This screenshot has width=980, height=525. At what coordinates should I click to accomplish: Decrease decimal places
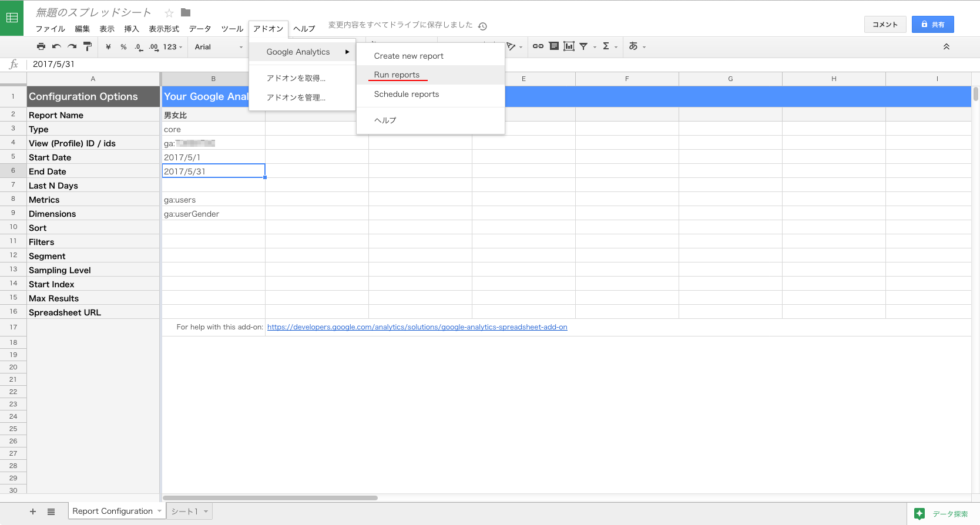138,47
